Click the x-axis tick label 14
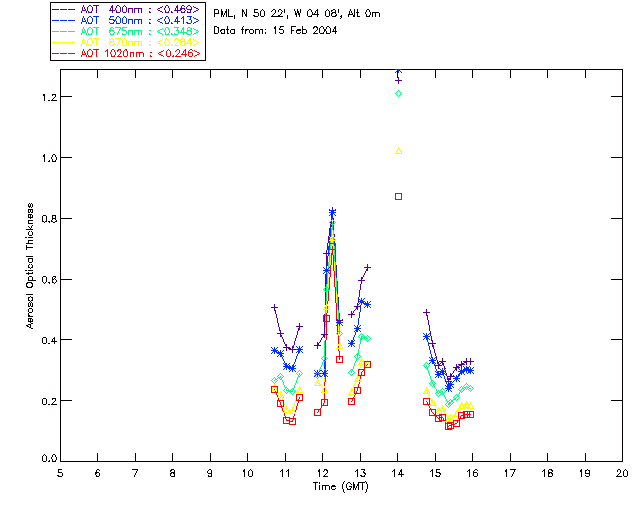The image size is (640, 512). click(x=398, y=473)
